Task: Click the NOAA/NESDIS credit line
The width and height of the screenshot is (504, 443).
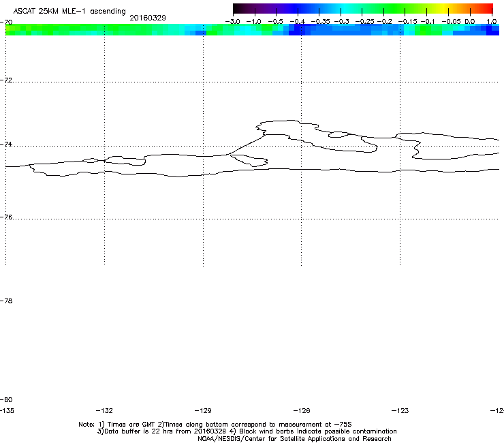Action: click(x=294, y=439)
